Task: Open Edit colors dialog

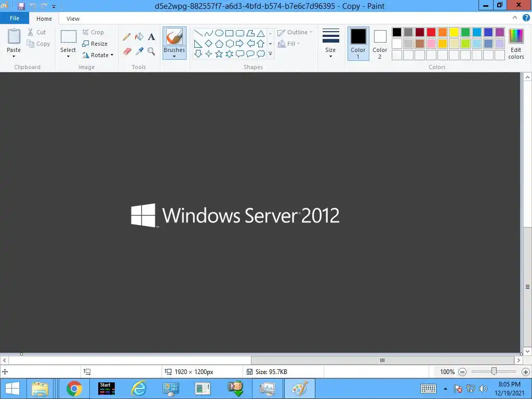Action: [x=516, y=44]
